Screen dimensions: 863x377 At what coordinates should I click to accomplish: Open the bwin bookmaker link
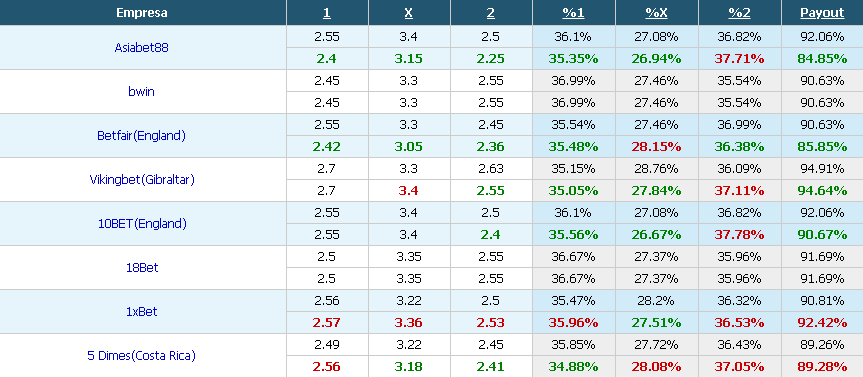point(141,91)
